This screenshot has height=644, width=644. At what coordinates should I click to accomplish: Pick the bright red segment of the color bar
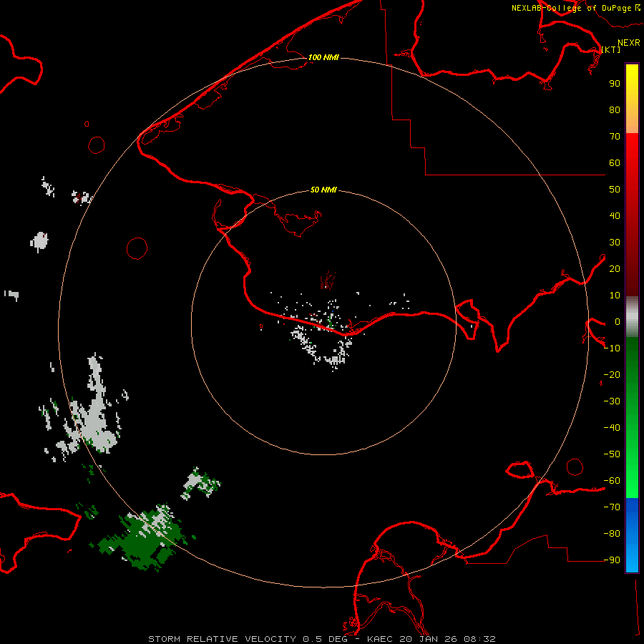coord(632,215)
